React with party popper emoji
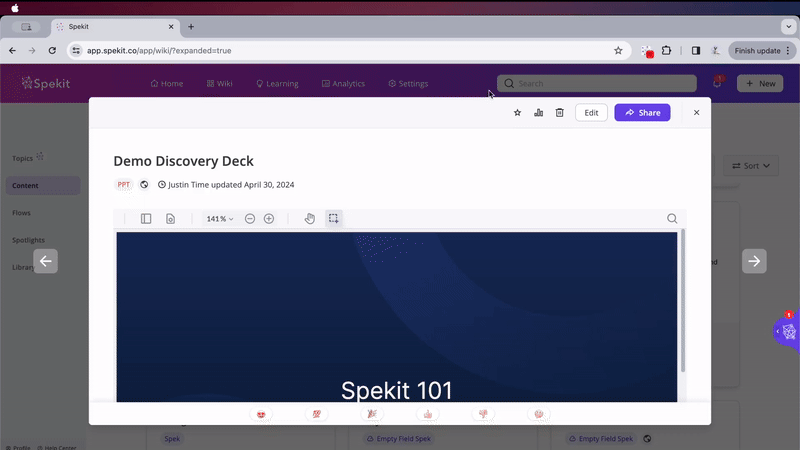 click(x=372, y=414)
